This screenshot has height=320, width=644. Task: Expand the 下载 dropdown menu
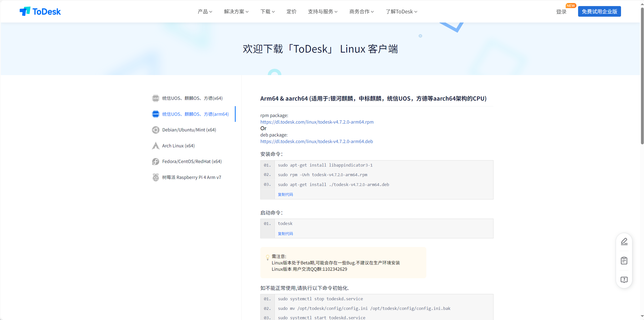click(x=267, y=12)
